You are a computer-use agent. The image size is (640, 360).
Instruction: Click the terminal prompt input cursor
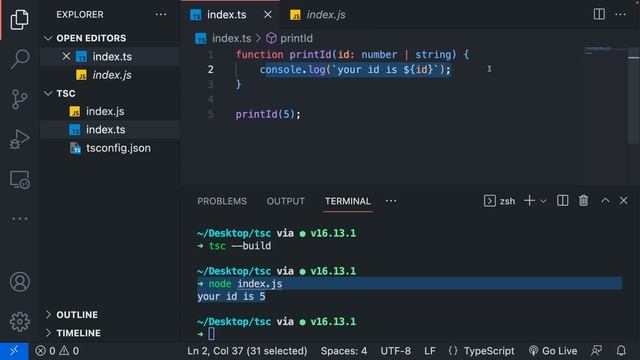(211, 334)
